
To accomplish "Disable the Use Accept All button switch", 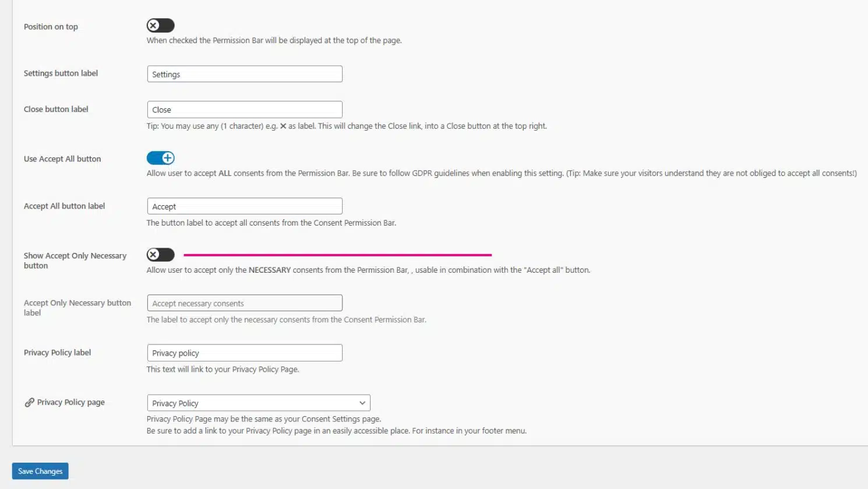I will pyautogui.click(x=160, y=158).
